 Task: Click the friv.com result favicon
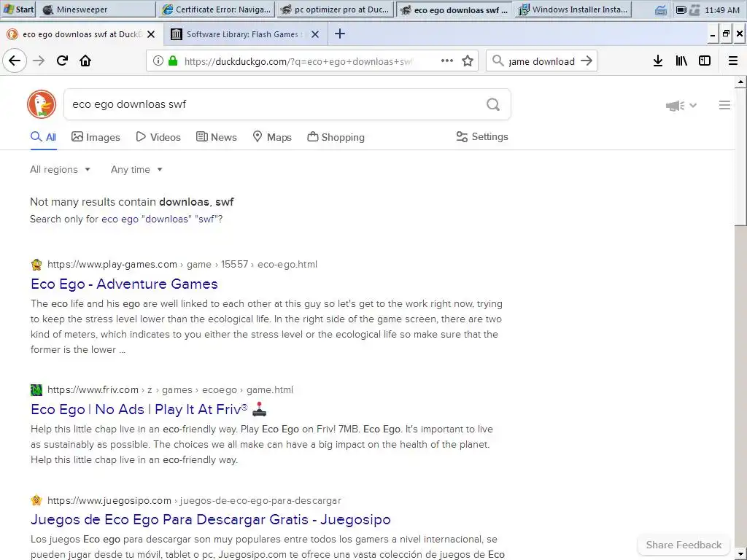tap(36, 390)
